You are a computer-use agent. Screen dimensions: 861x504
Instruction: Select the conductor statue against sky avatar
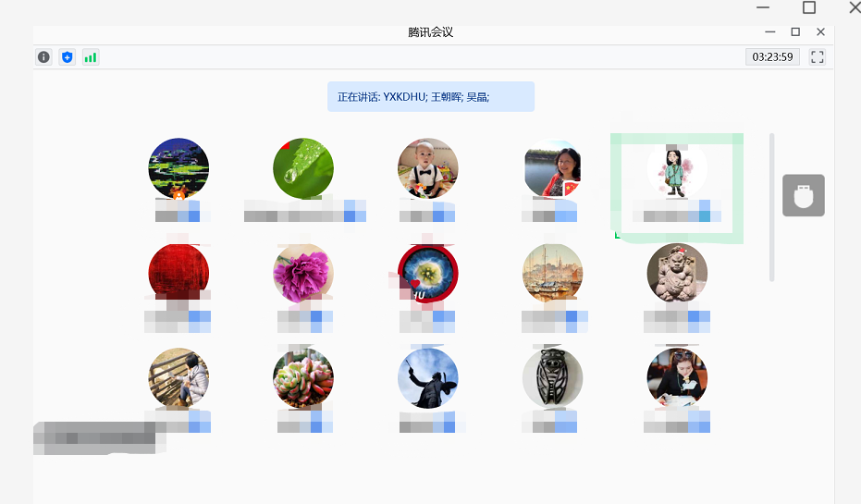tap(428, 378)
